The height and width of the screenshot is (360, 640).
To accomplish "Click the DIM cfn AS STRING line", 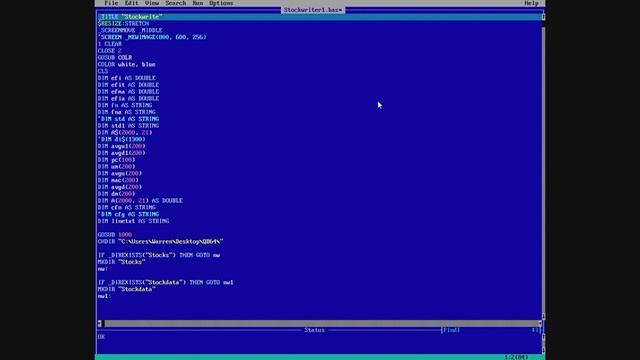I will [x=127, y=207].
